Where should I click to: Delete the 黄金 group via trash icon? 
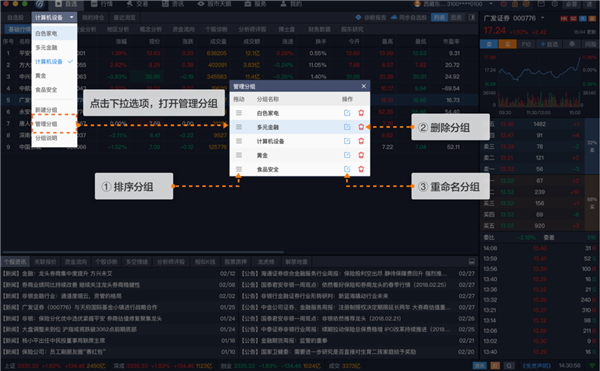click(x=361, y=155)
